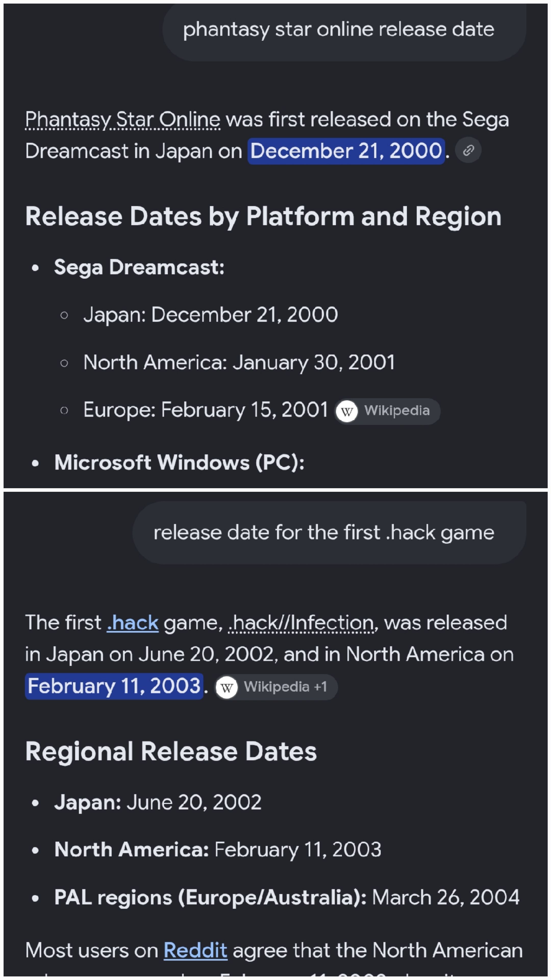Image resolution: width=551 pixels, height=980 pixels.
Task: Follow the .hack blue hyperlink
Action: coord(132,623)
